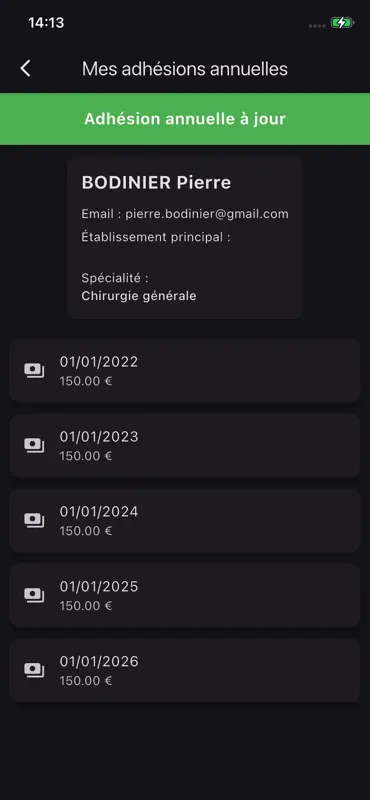
Task: Tap the signal dots in status bar
Action: pyautogui.click(x=317, y=26)
